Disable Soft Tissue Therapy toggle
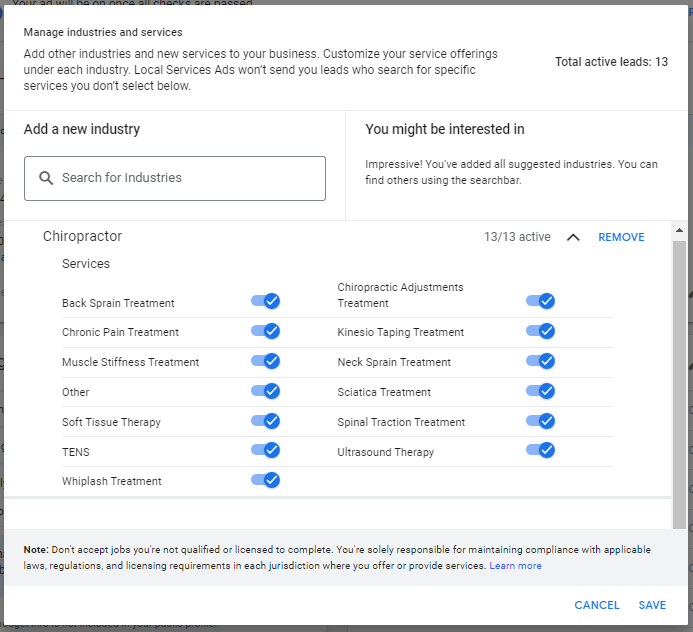This screenshot has width=693, height=632. click(x=265, y=422)
